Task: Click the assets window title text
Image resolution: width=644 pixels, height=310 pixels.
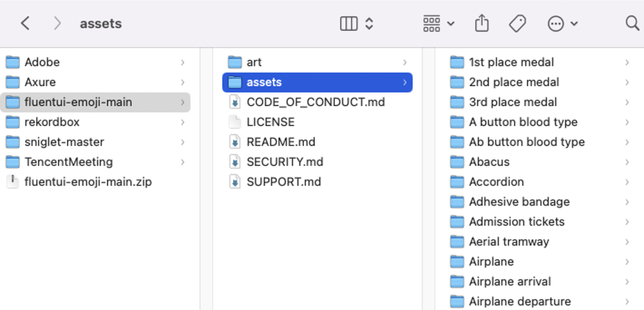Action: click(x=100, y=24)
